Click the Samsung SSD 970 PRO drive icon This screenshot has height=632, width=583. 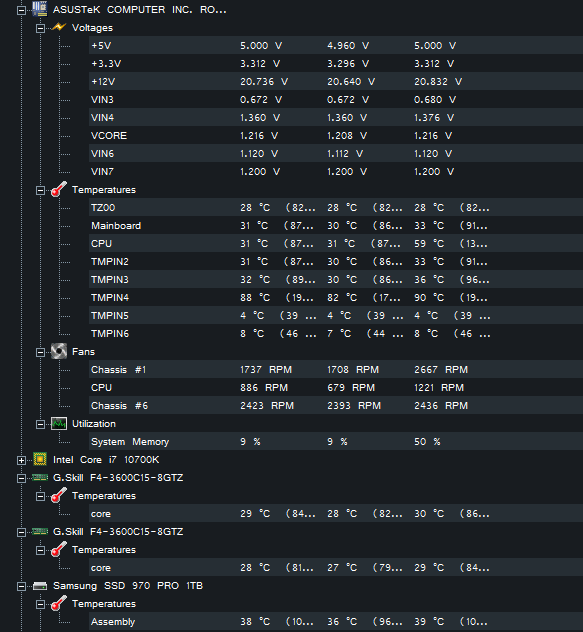(x=40, y=586)
